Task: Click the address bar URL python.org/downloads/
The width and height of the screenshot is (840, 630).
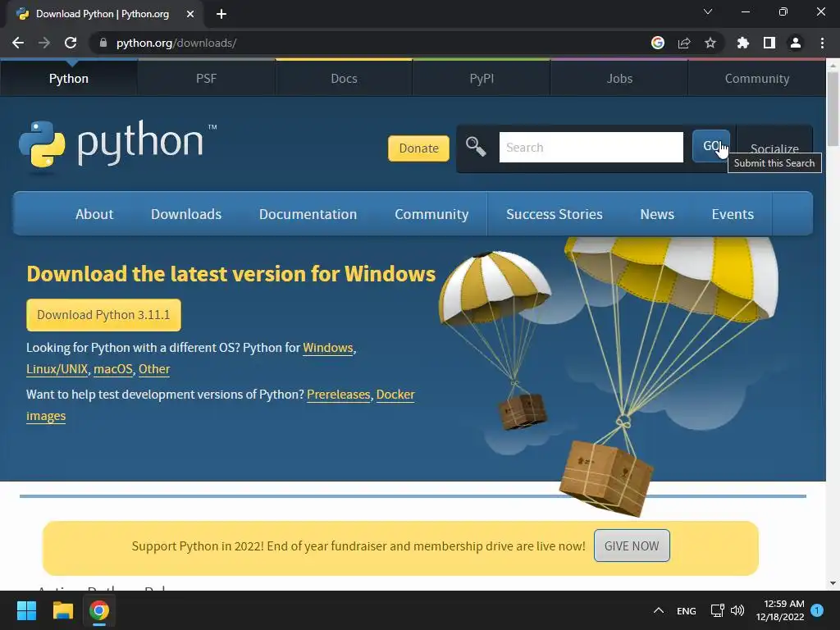Action: tap(176, 43)
